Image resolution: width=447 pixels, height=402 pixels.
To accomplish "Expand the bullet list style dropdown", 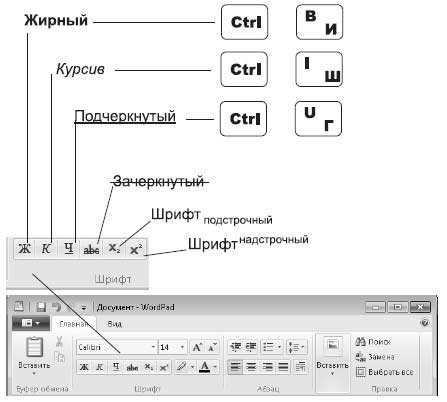I will (279, 347).
